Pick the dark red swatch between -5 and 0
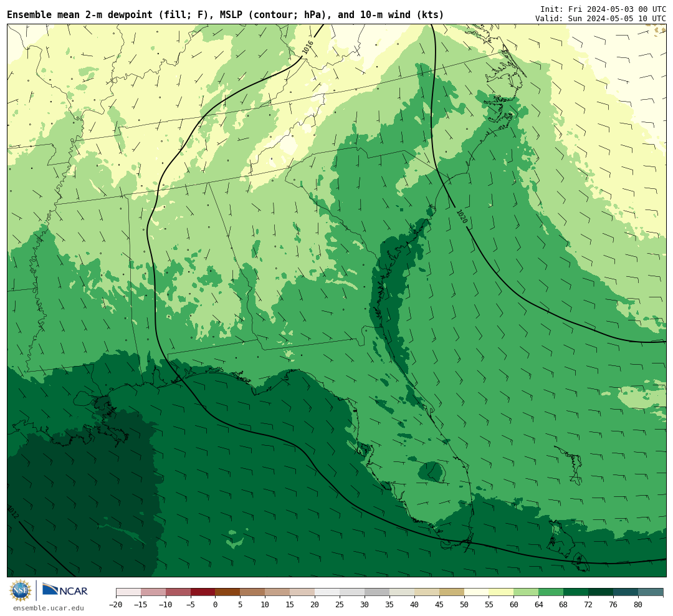Image resolution: width=673 pixels, height=616 pixels. 203,592
